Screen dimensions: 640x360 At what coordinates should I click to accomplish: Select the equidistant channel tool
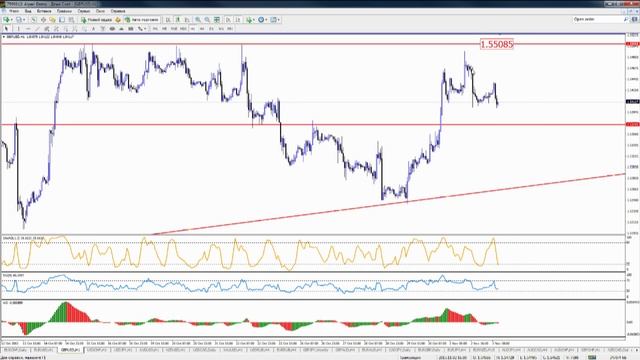coord(47,29)
